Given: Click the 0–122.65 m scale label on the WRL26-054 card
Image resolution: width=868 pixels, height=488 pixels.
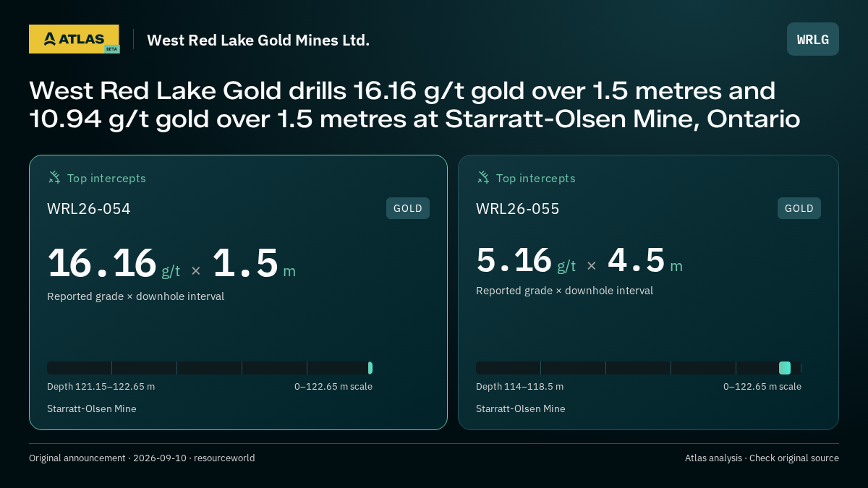Looking at the screenshot, I should 333,387.
